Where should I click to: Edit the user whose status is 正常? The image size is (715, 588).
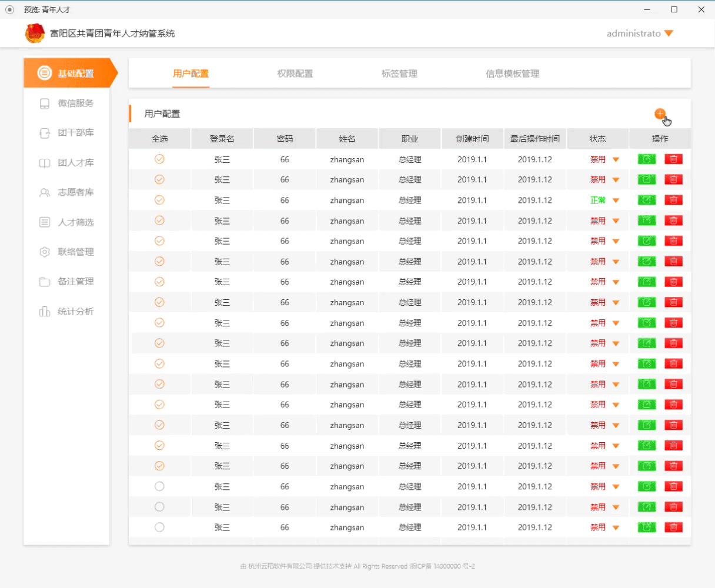pos(647,201)
